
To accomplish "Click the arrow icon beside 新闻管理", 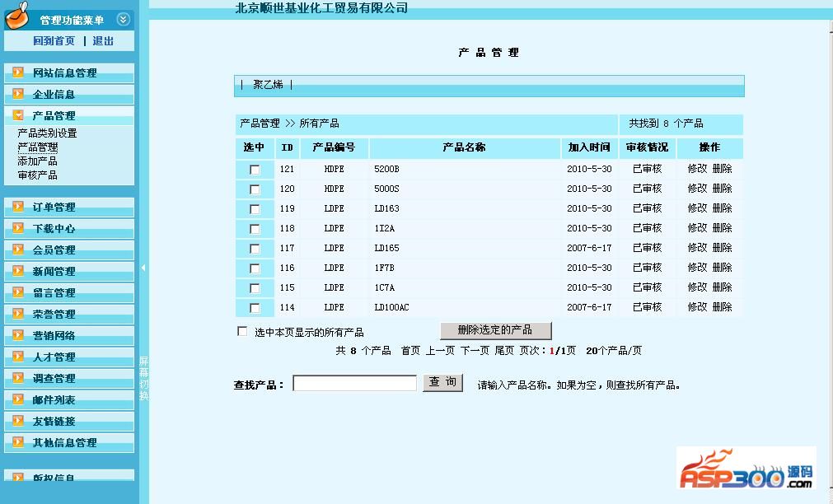I will (18, 271).
